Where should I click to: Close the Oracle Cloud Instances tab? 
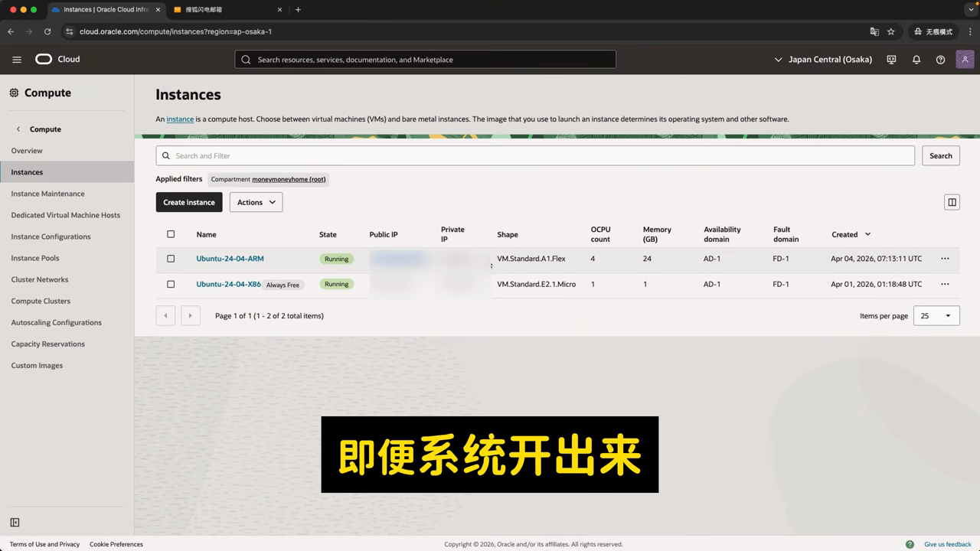click(158, 10)
